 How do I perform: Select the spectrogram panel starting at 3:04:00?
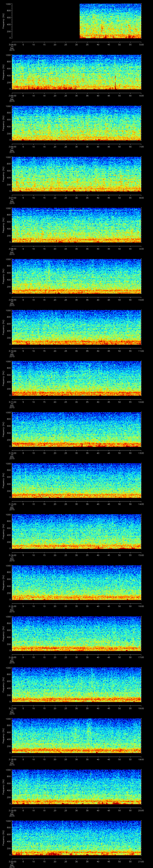tap(77, 21)
